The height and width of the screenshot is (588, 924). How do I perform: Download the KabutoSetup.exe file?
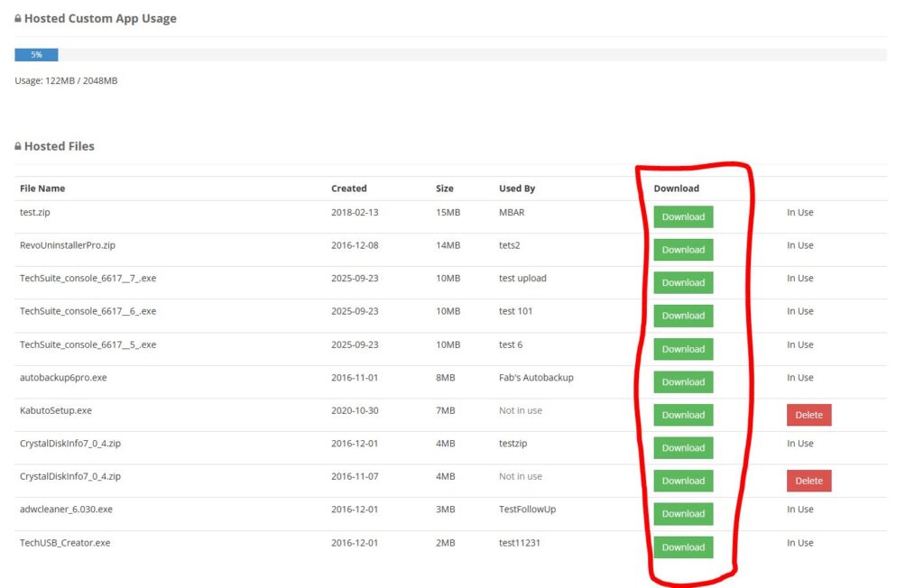click(x=683, y=415)
